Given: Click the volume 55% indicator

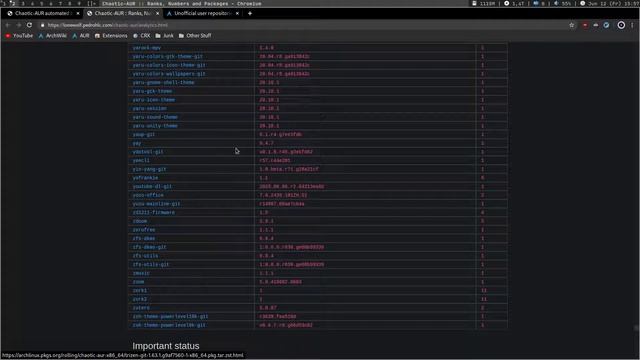Looking at the screenshot, I should click(562, 3).
